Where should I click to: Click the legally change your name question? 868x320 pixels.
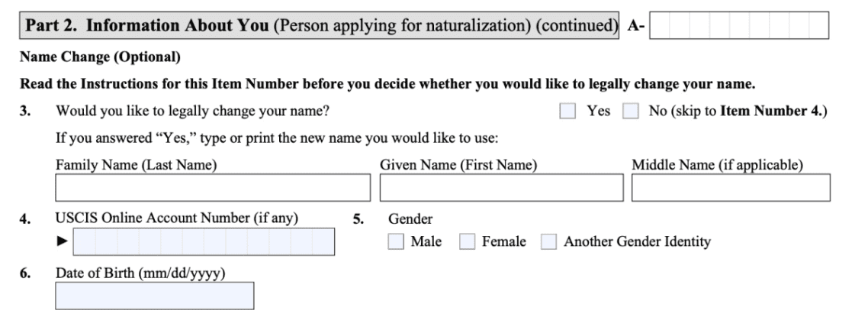pyautogui.click(x=192, y=111)
